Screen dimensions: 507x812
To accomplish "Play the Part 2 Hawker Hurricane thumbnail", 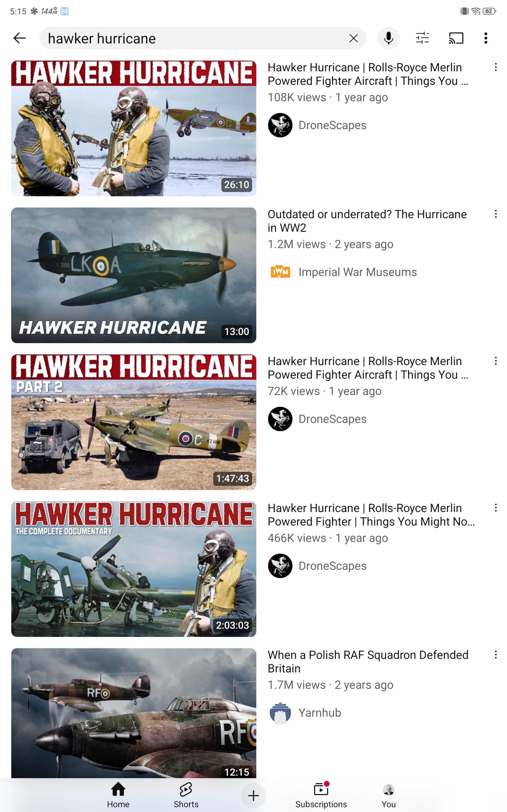I will click(x=133, y=422).
